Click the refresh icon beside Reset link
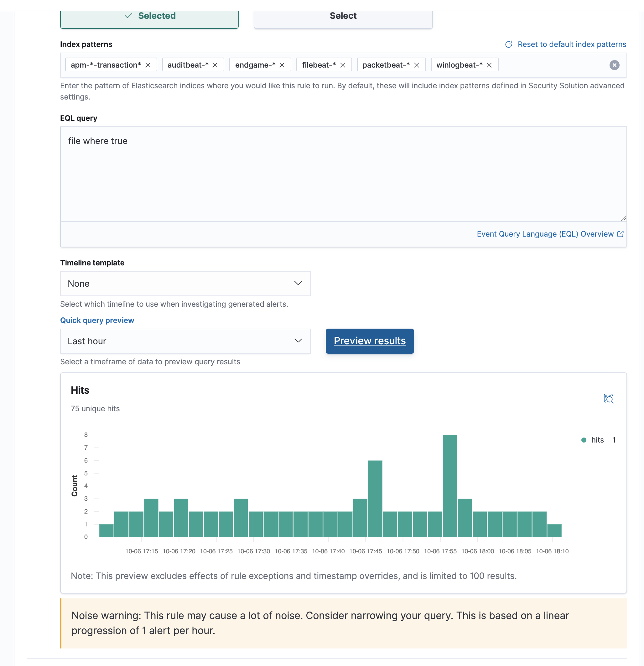644x666 pixels. [x=509, y=44]
